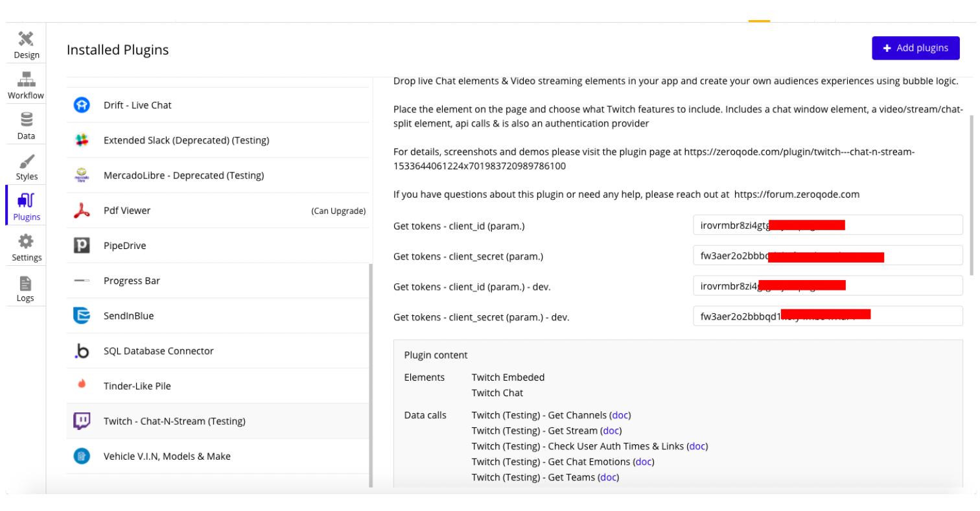The width and height of the screenshot is (980, 511).
Task: Click the PipeDrive plugin icon
Action: tap(82, 246)
